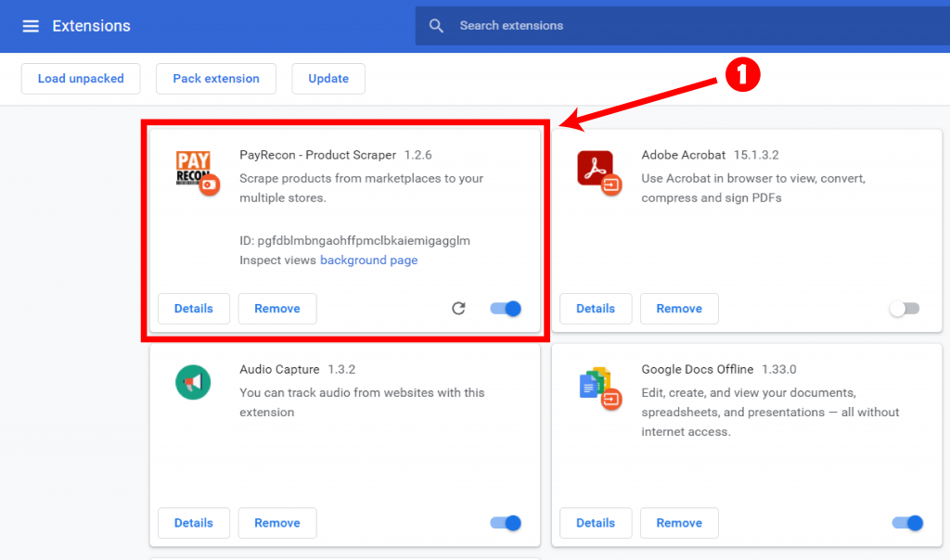Click the Google Docs Offline icon
The image size is (950, 560).
click(599, 387)
